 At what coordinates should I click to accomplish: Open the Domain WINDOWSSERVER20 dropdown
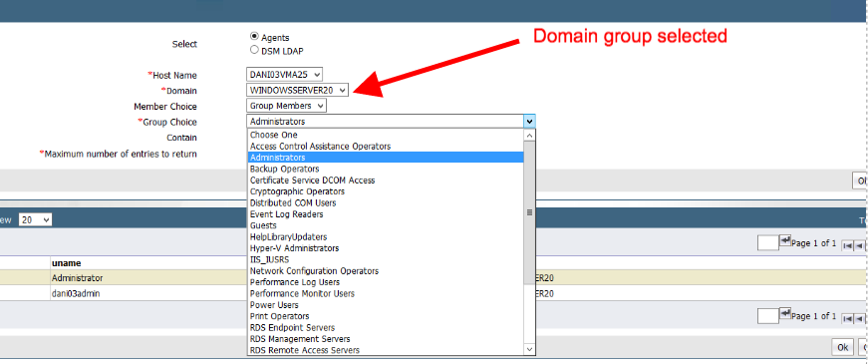pyautogui.click(x=297, y=90)
